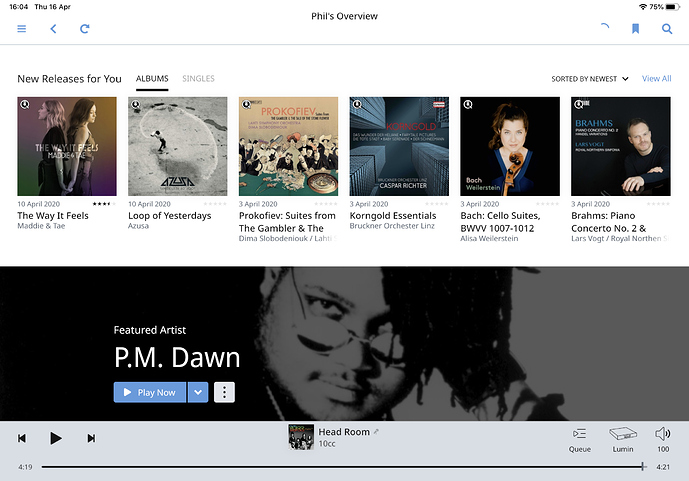Click the 10 April 2020 date under The Way It Feels
Image resolution: width=689 pixels, height=481 pixels.
39,204
